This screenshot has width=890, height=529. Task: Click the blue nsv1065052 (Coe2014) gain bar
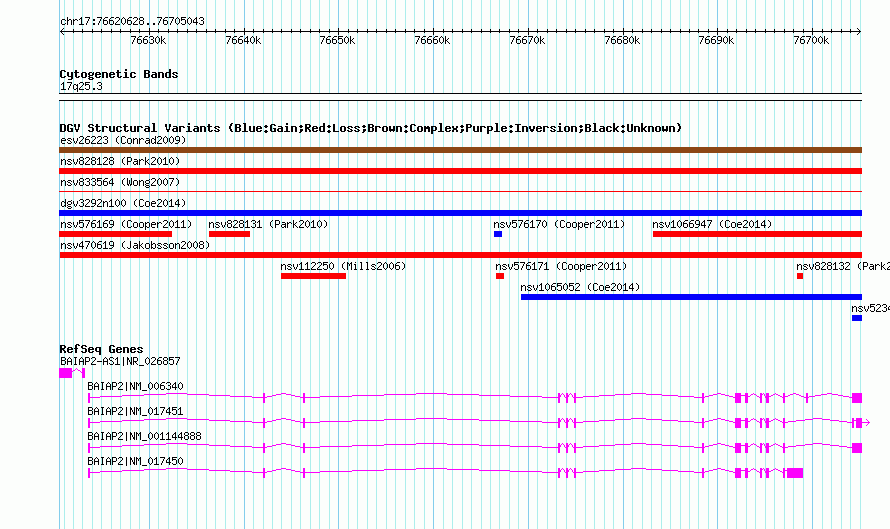[x=690, y=297]
